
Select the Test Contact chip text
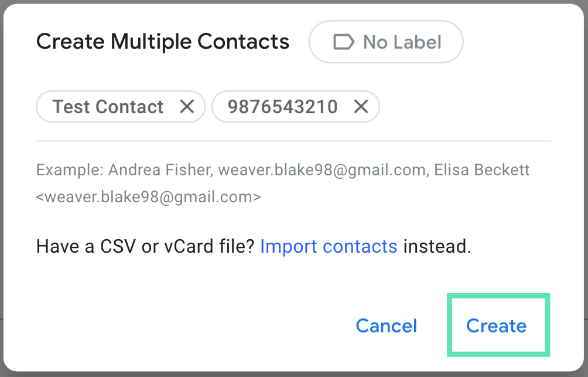[x=108, y=107]
